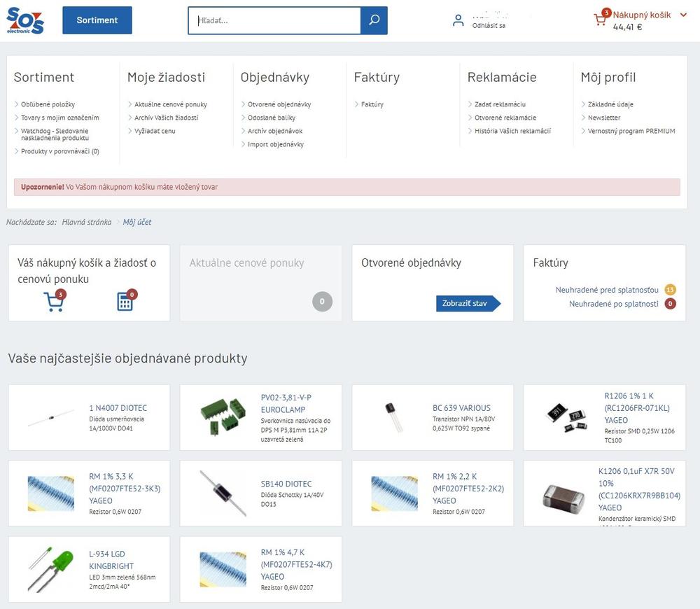Screen dimensions: 700x609
Task: Open the shopping cart icon in header
Action: tap(600, 20)
